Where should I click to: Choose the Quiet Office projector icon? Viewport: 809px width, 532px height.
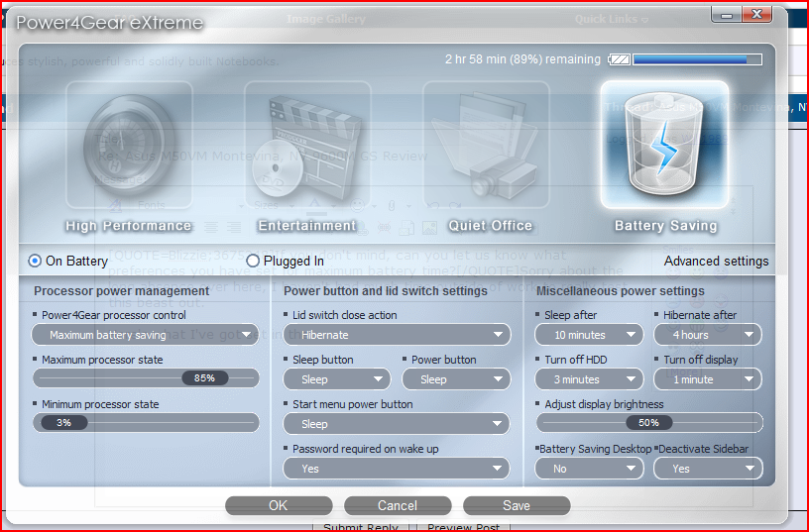(486, 145)
